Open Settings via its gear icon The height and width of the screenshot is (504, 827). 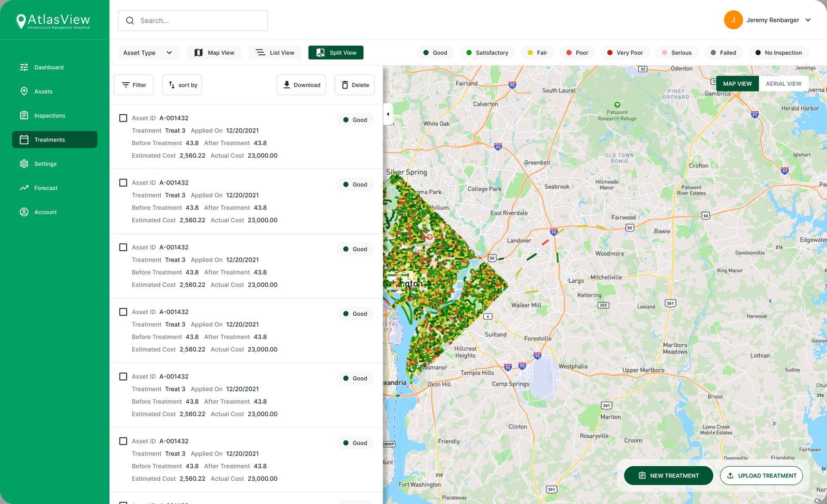(24, 164)
